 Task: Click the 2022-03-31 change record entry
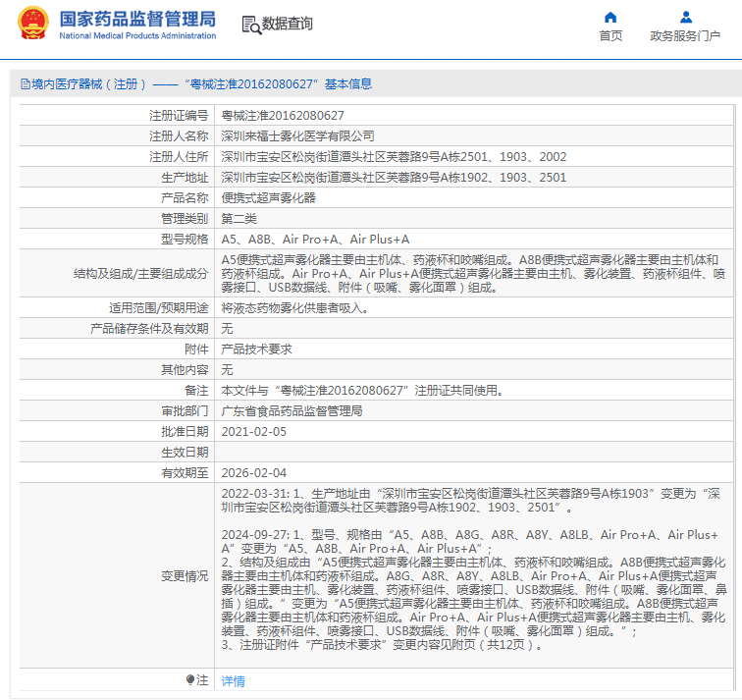tap(471, 501)
